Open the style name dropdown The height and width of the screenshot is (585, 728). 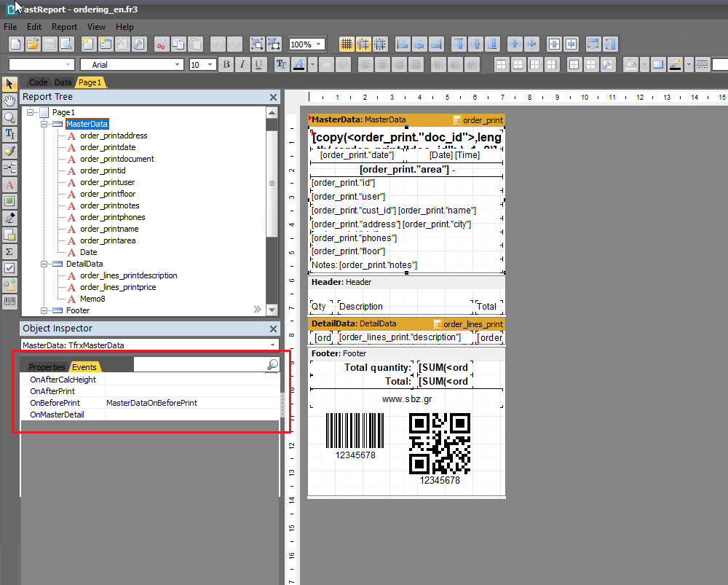click(x=68, y=65)
